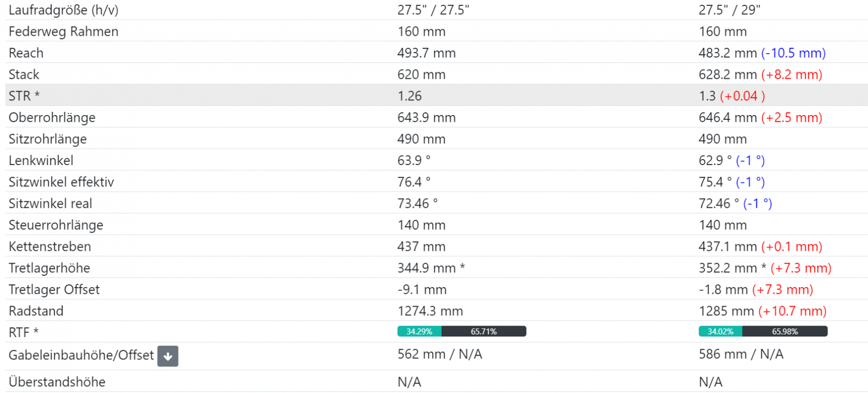Select the Stack row label
Viewport: 868px width, 393px height.
24,74
